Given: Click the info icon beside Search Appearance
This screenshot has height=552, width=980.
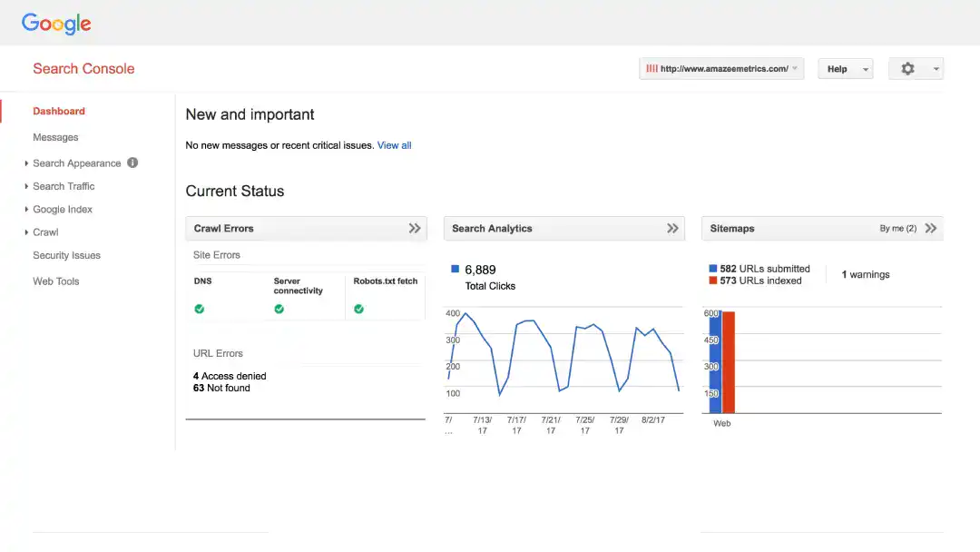Looking at the screenshot, I should pyautogui.click(x=132, y=163).
